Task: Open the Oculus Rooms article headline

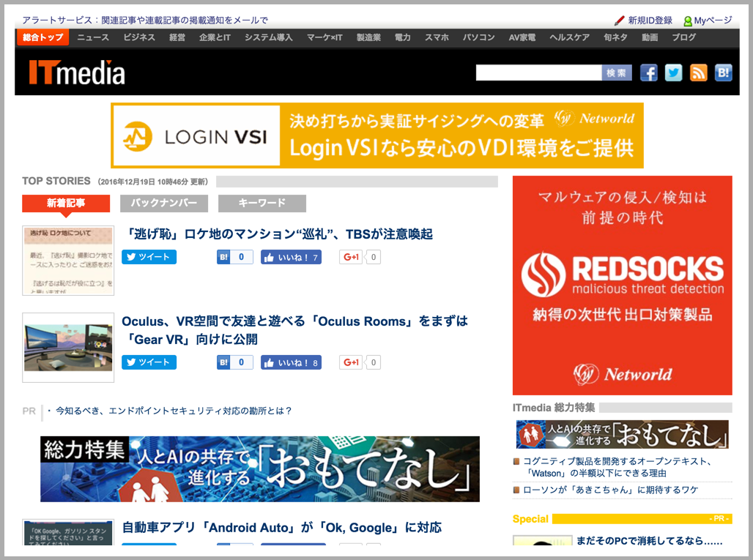Action: [295, 330]
